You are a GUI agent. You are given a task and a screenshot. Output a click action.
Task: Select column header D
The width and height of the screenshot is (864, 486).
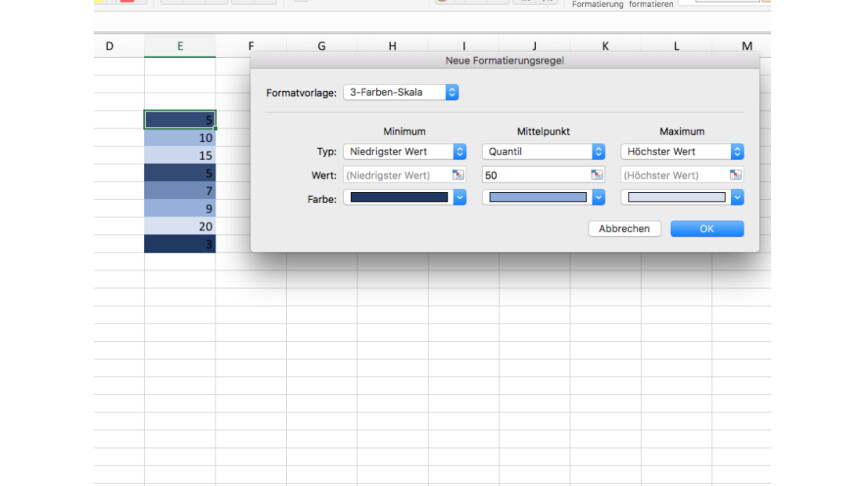(109, 46)
